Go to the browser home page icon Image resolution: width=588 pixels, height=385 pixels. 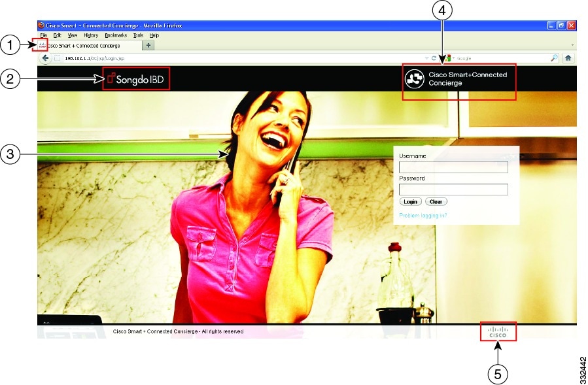(x=568, y=58)
